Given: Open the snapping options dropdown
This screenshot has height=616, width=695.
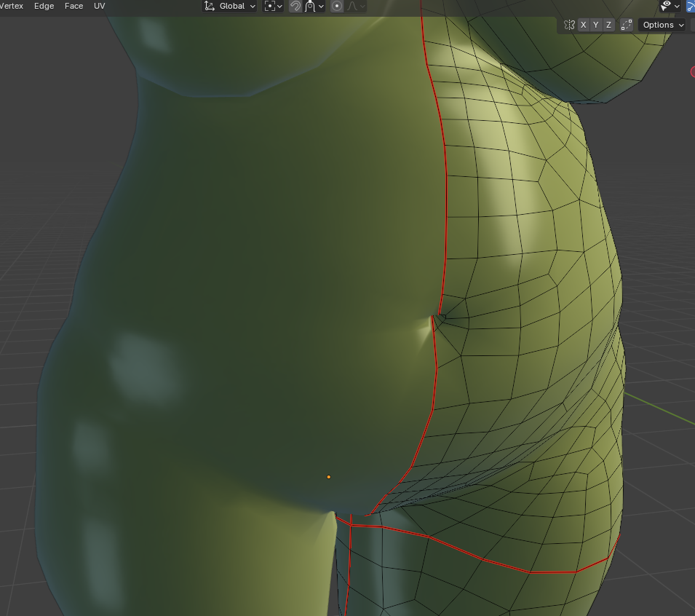Looking at the screenshot, I should coord(314,7).
